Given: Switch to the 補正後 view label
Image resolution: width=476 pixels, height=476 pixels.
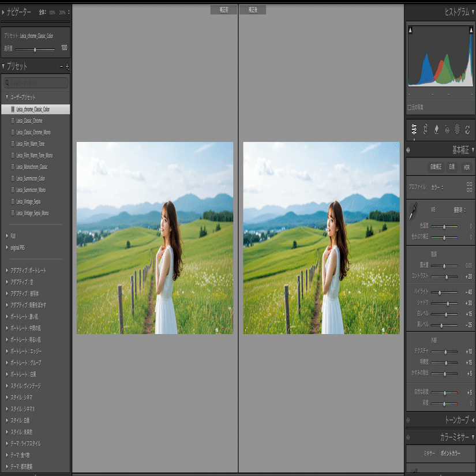Looking at the screenshot, I should pos(253,10).
